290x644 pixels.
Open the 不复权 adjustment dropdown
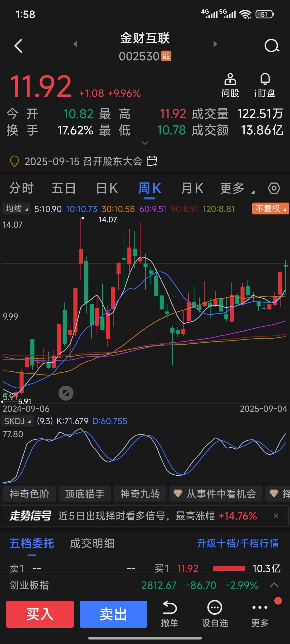click(271, 208)
